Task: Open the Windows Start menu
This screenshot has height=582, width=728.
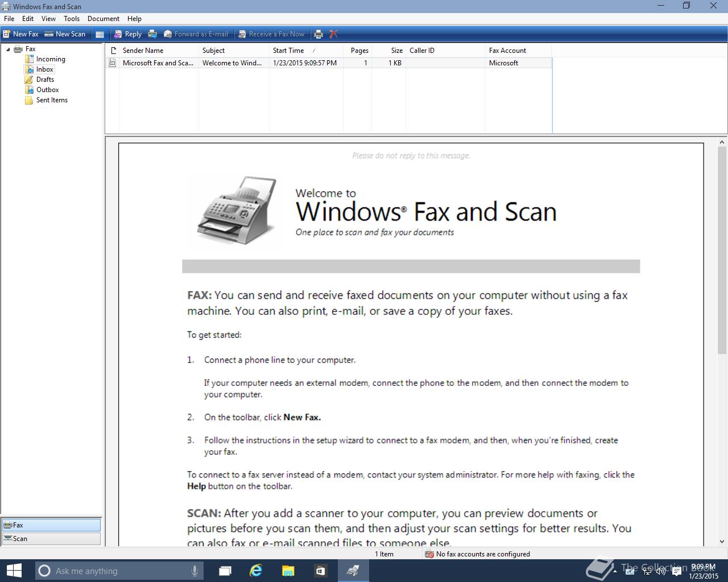Action: (14, 571)
